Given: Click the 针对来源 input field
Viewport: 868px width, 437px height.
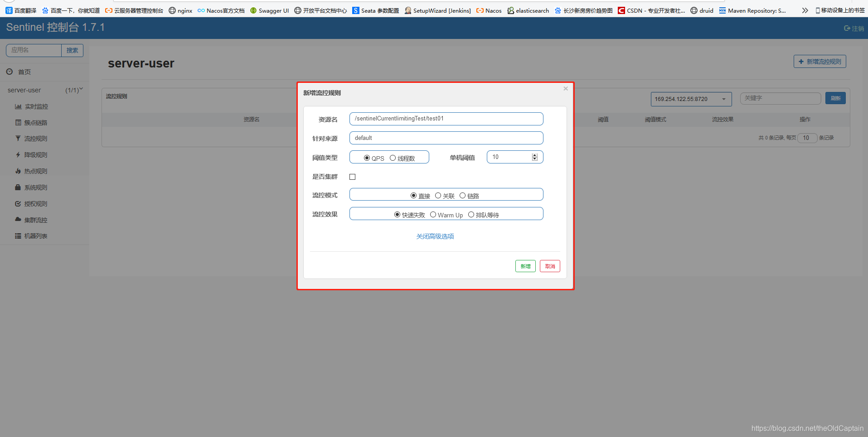Looking at the screenshot, I should coord(446,138).
